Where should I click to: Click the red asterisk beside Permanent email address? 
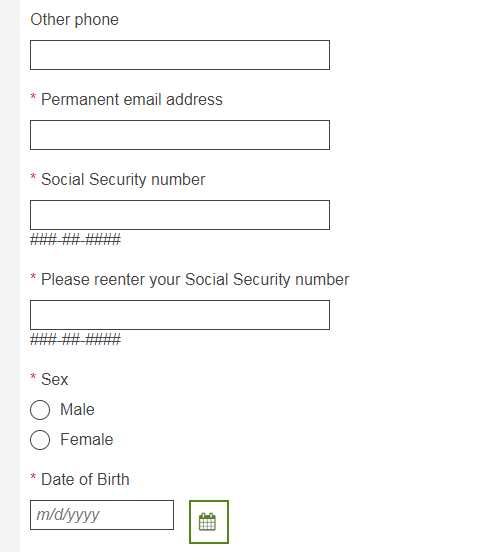[33, 97]
